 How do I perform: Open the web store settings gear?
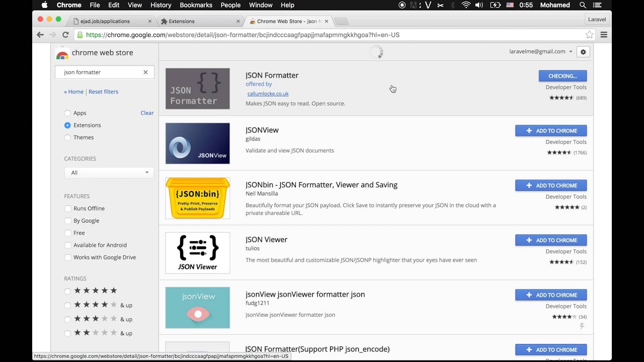pyautogui.click(x=583, y=52)
